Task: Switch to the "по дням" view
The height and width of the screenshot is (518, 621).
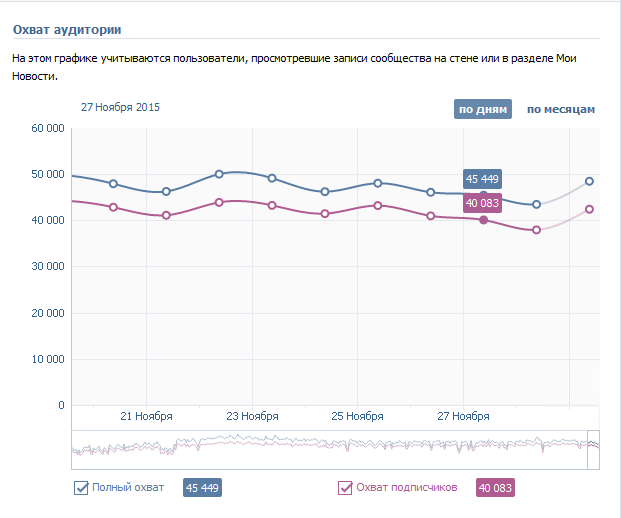Action: coord(483,109)
